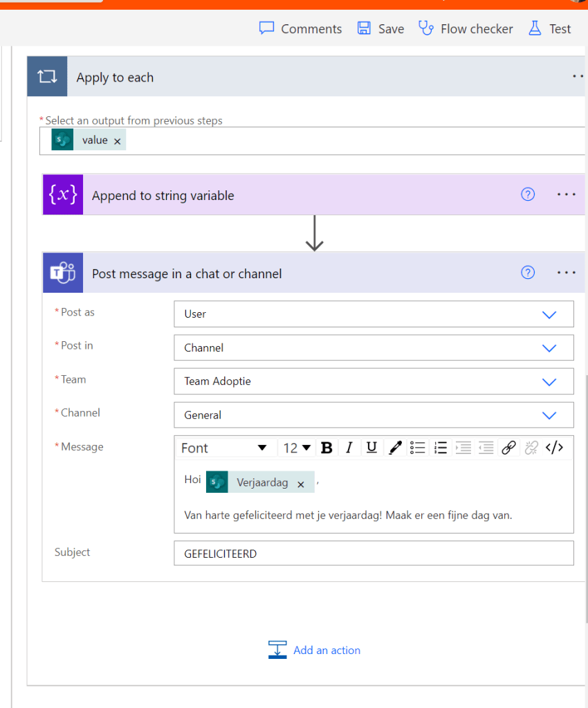
Task: Toggle underline formatting in message
Action: coord(371,448)
